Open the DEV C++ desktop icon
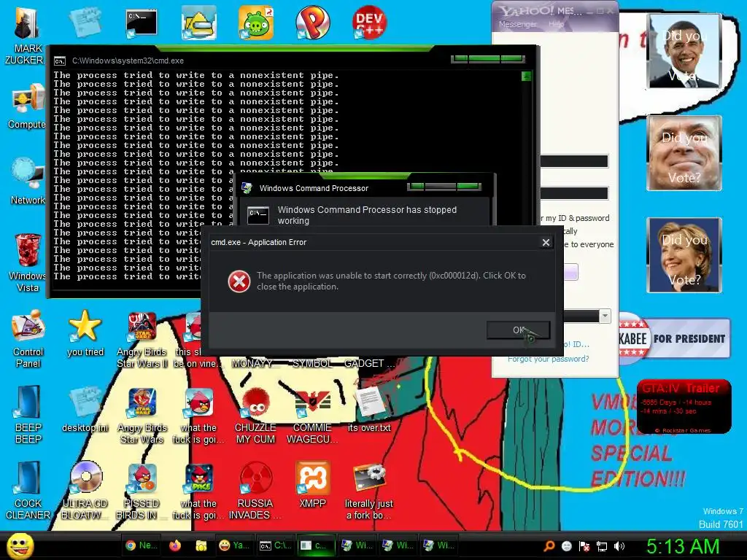This screenshot has height=560, width=747. click(x=369, y=23)
